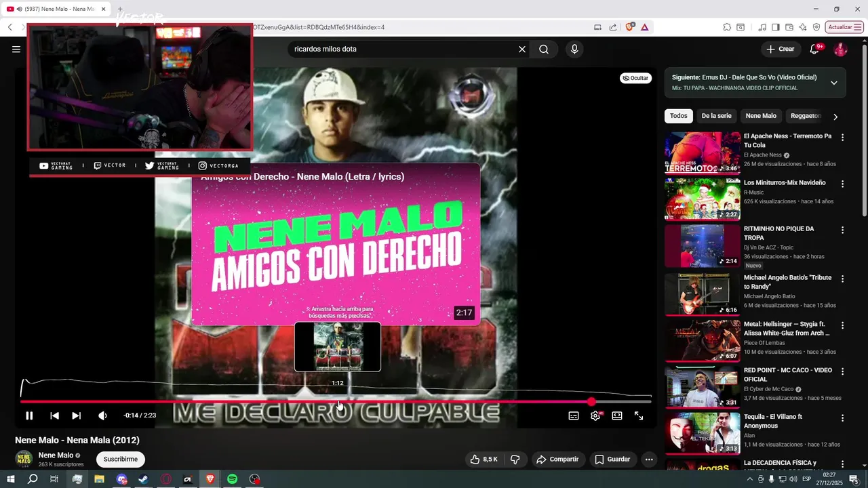Open the Terremoto Pa Tu Cola thumbnail
Image resolution: width=868 pixels, height=488 pixels.
[x=703, y=152]
